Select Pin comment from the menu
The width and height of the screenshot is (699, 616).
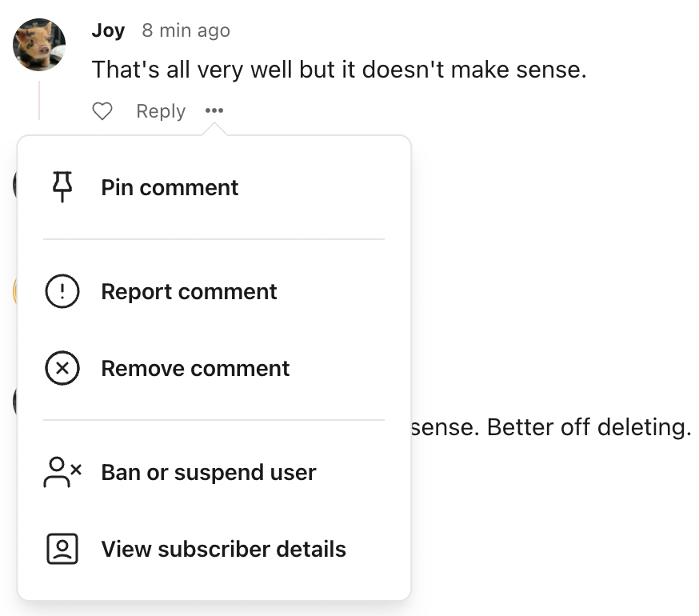point(214,187)
